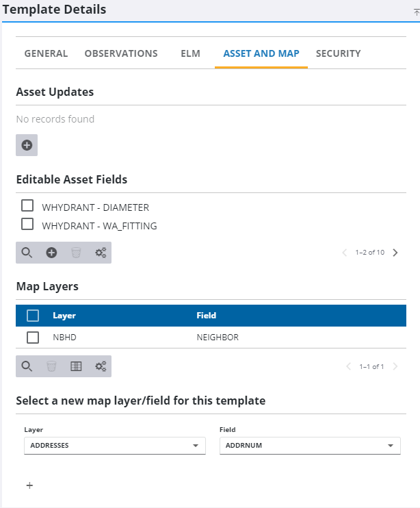The width and height of the screenshot is (420, 508).
Task: Check the WHYDRANT - WA_FITTING checkbox
Action: point(27,225)
